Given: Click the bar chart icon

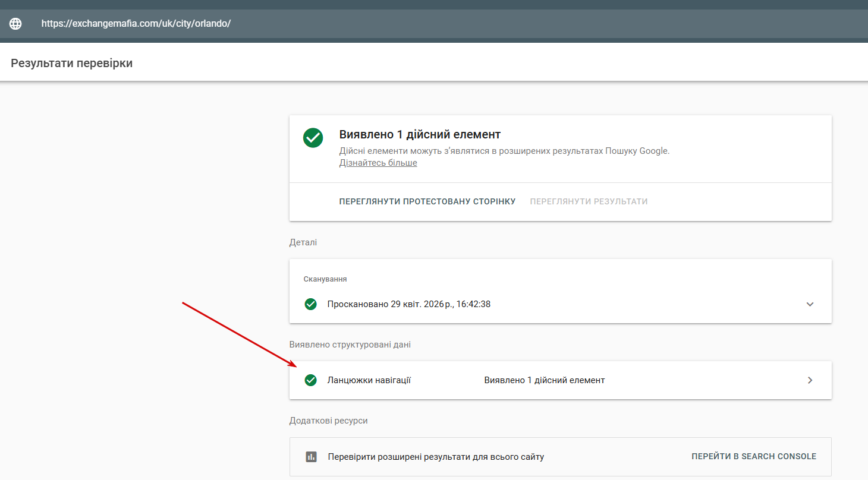Looking at the screenshot, I should (311, 457).
